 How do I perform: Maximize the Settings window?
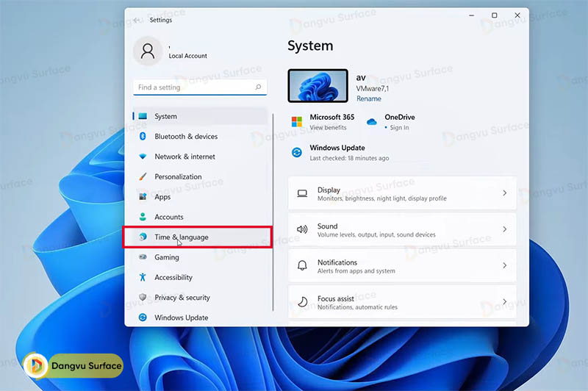[x=494, y=15]
